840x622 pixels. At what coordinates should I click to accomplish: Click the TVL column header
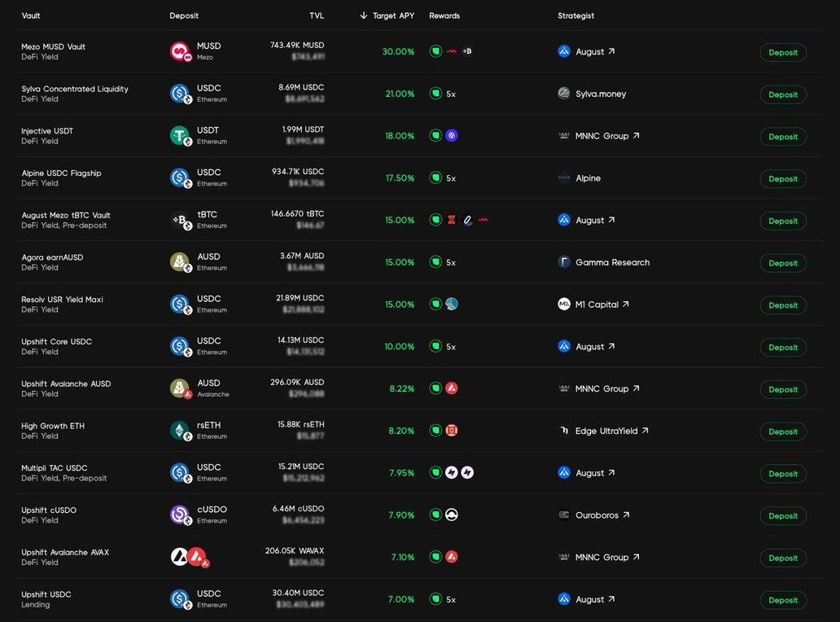click(x=316, y=15)
